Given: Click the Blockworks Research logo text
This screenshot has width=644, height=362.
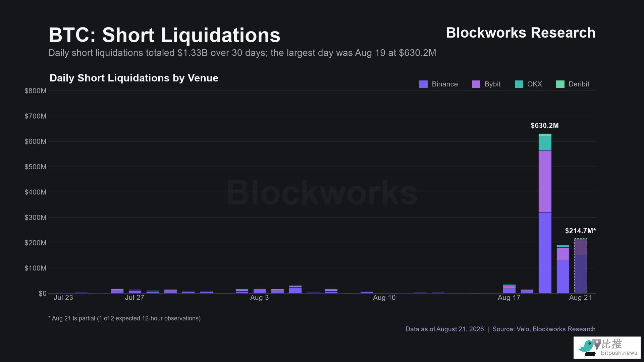Looking at the screenshot, I should tap(521, 33).
